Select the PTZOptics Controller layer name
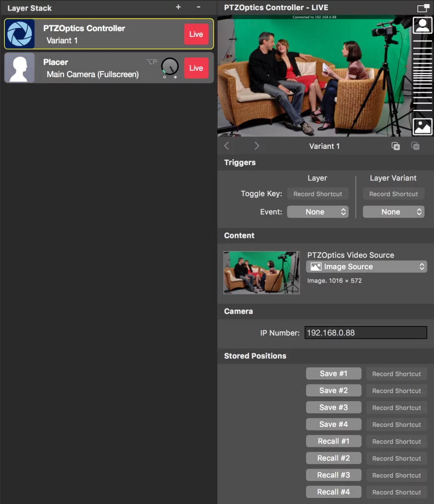Screen dimensions: 434x504 (x=84, y=28)
